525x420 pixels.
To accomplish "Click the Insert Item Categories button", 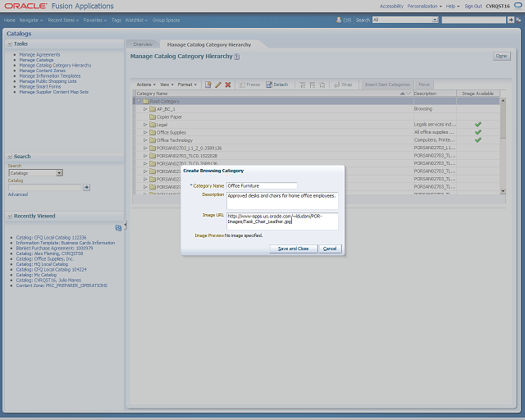I will (x=387, y=84).
